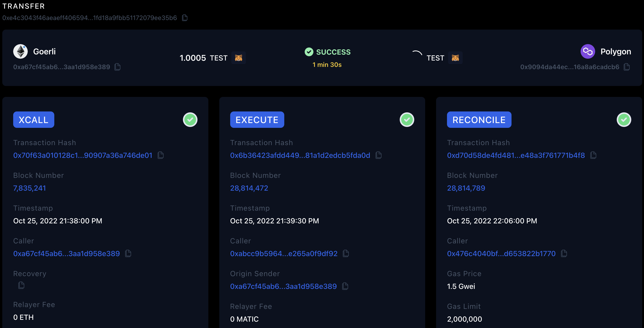Open RECONCILE caller 0x476c4040bf address link
This screenshot has height=328, width=644.
pos(501,253)
